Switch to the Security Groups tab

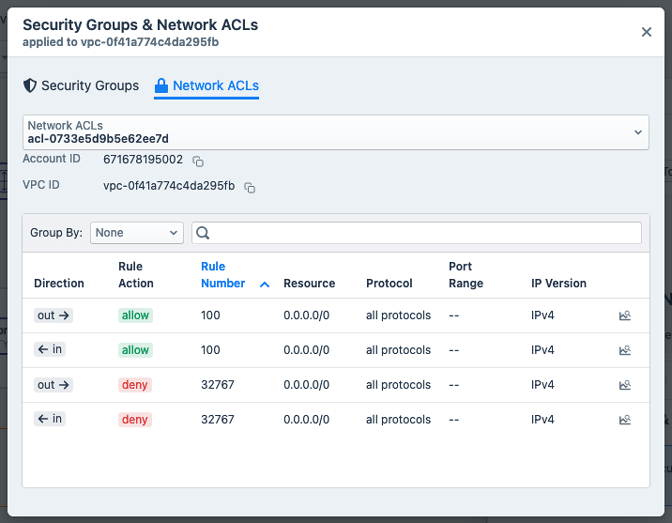[81, 86]
